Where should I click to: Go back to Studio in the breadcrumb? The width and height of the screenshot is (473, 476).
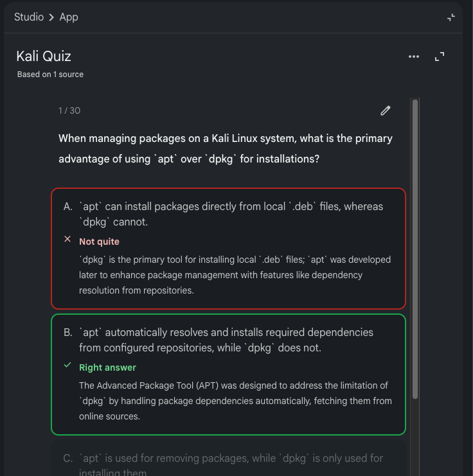pos(29,17)
